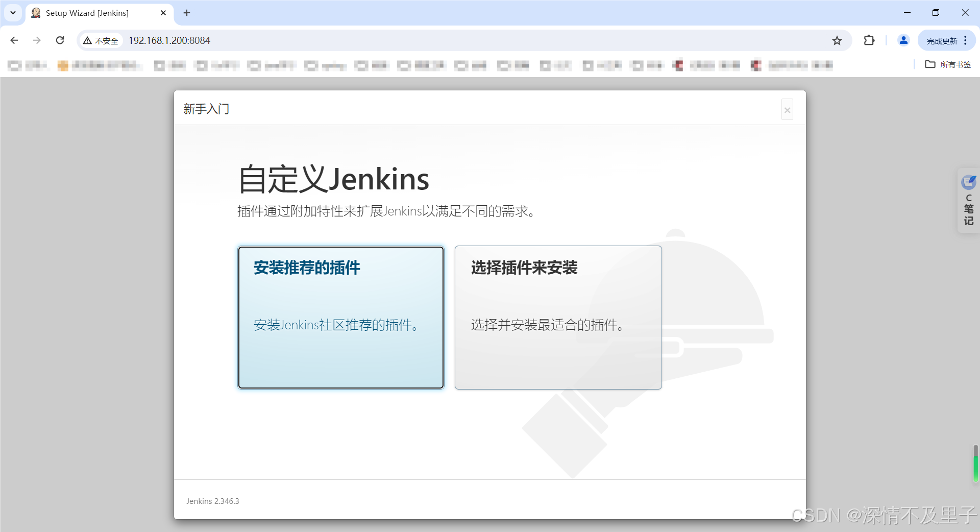Open a new browser tab
The image size is (980, 532).
(x=187, y=13)
